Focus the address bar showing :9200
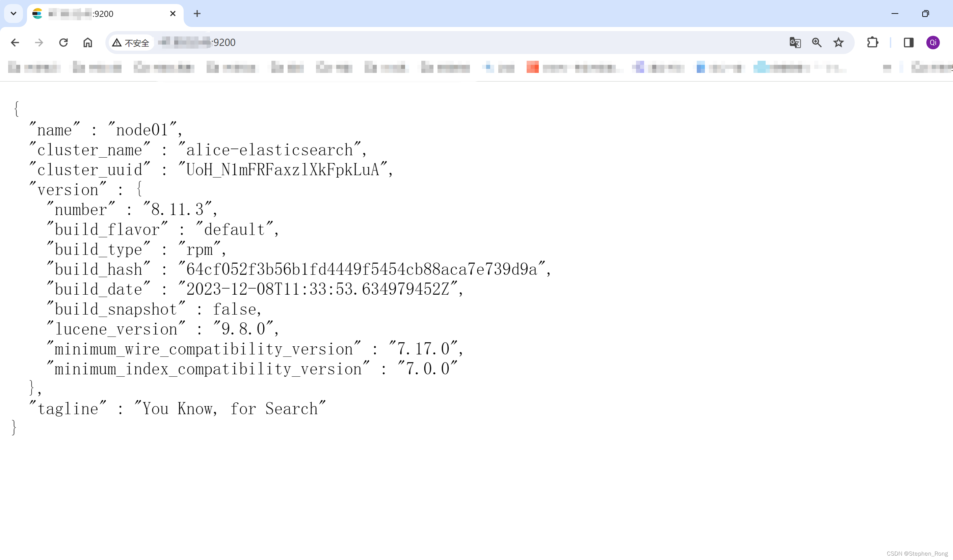This screenshot has width=953, height=560. coord(454,42)
